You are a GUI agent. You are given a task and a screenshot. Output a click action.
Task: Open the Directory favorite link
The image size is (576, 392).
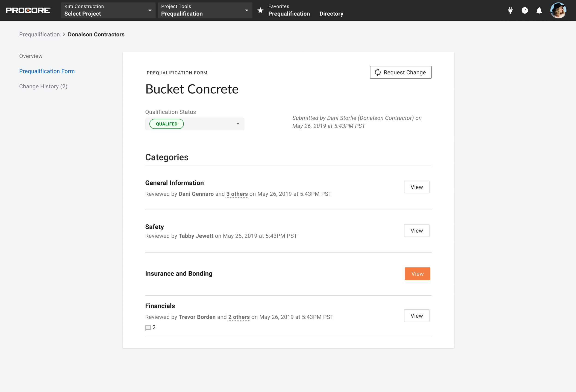331,14
